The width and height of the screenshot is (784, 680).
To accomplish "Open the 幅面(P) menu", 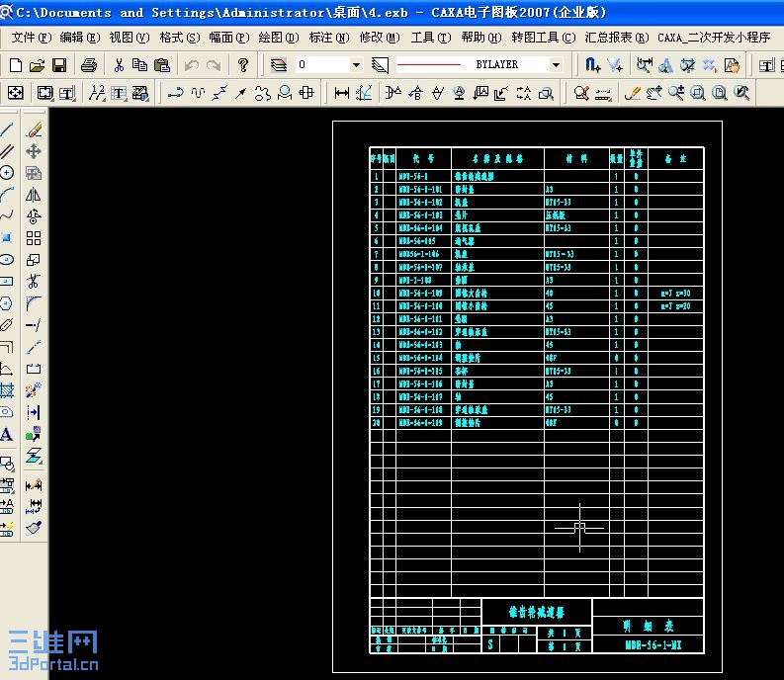I will pos(229,38).
